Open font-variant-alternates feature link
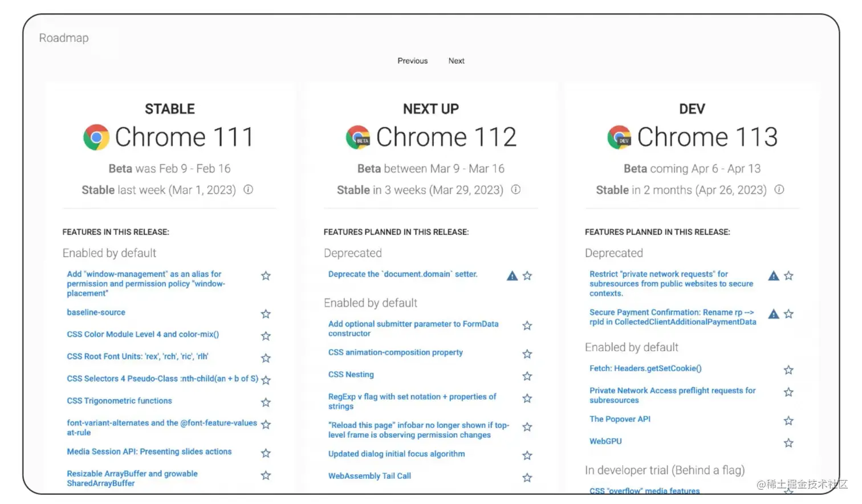862x504 pixels. click(162, 428)
